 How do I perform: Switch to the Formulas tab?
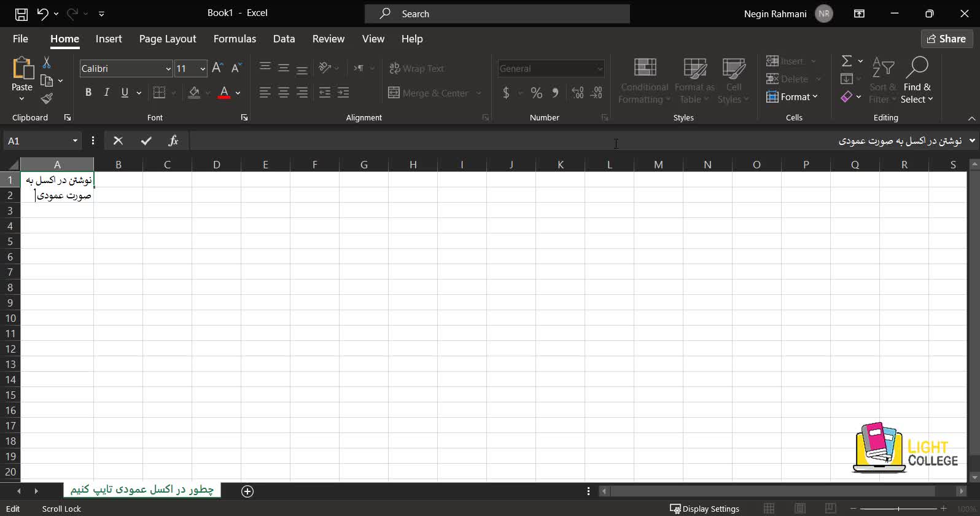(235, 39)
